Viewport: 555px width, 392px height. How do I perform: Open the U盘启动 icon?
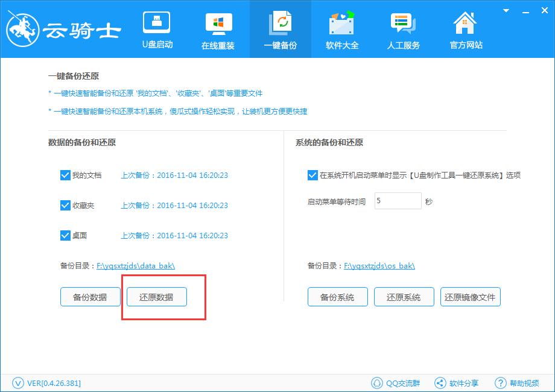point(156,22)
